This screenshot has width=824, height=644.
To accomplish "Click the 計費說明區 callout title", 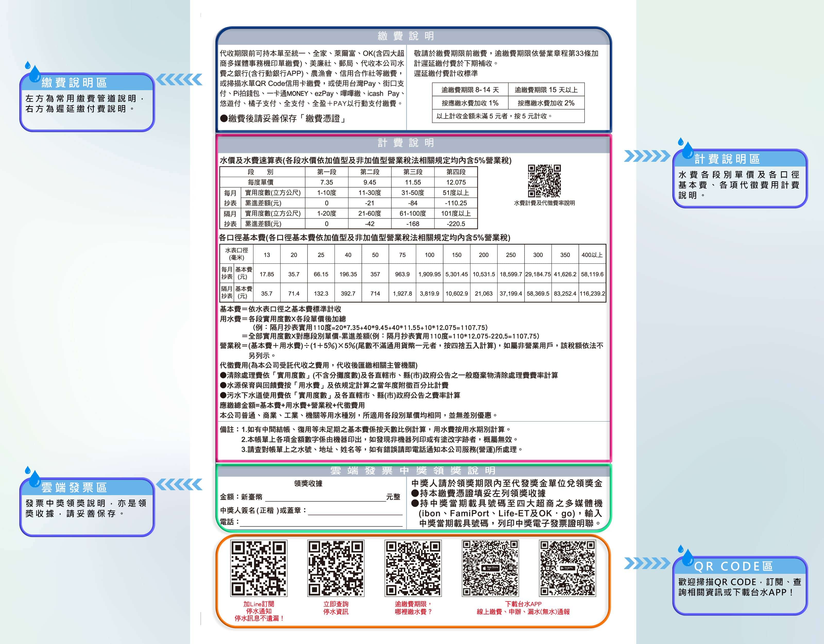I will point(727,159).
